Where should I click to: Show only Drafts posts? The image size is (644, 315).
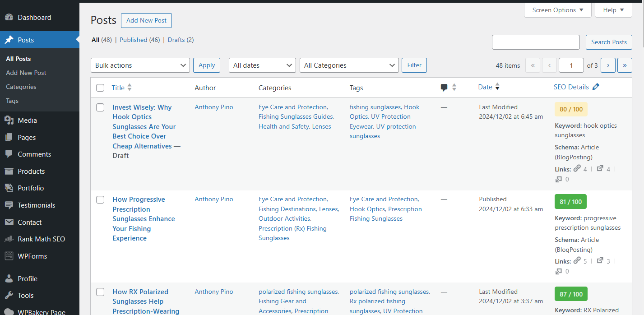point(181,40)
